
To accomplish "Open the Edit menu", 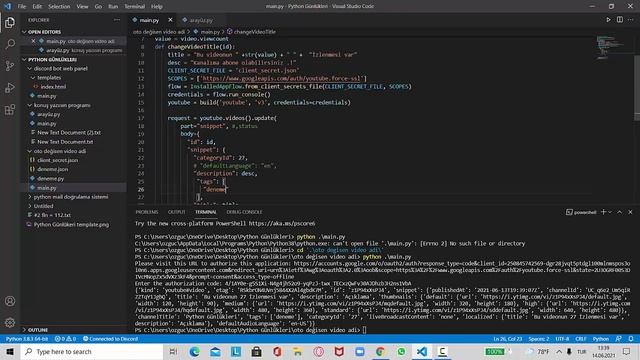I will tap(37, 7).
